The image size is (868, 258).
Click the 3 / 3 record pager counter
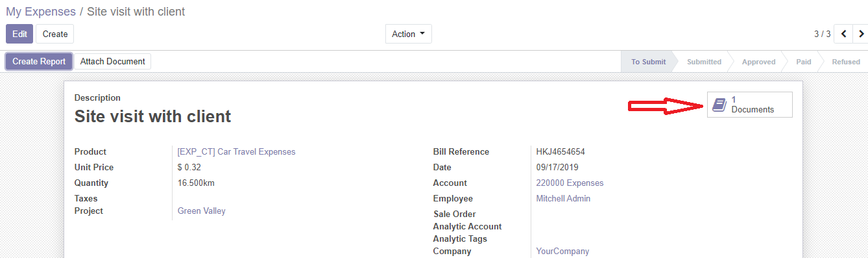[x=822, y=34]
